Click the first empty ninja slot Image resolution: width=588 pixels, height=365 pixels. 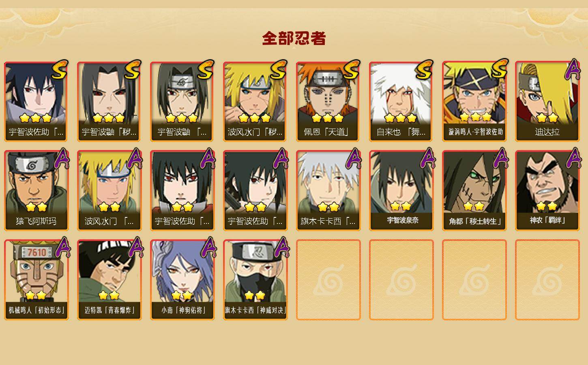[x=328, y=280]
